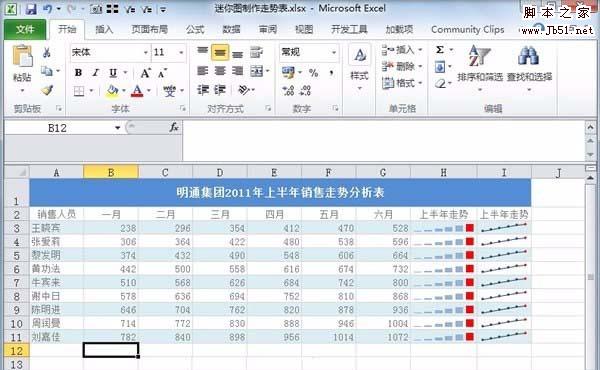Decrease indent icon
This screenshot has width=600, height=370.
coord(202,90)
